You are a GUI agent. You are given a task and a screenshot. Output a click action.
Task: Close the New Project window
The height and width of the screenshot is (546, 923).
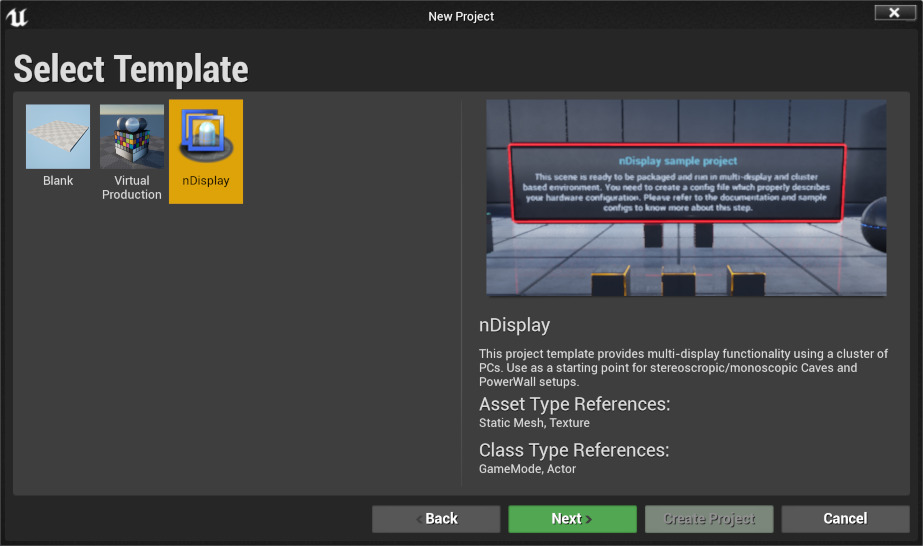pyautogui.click(x=894, y=12)
